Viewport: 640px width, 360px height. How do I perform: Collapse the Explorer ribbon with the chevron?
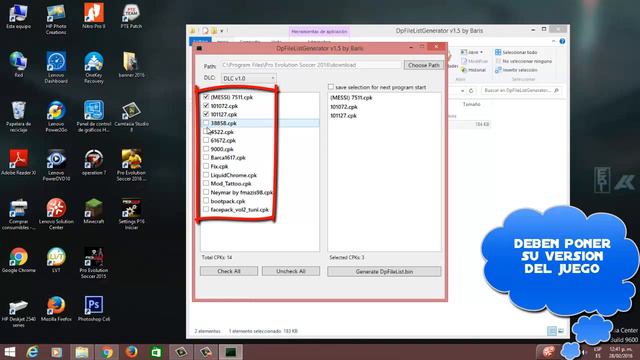[x=554, y=41]
